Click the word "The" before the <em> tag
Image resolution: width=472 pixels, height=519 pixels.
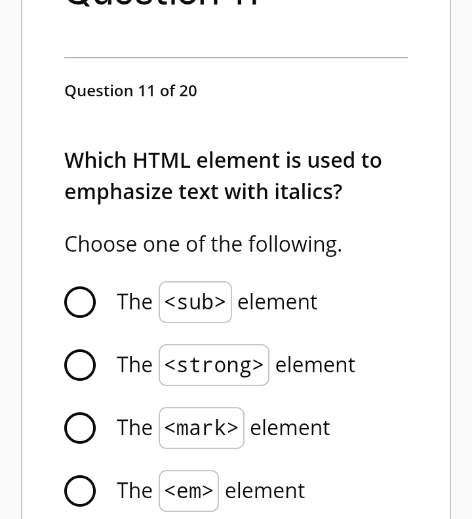point(135,491)
